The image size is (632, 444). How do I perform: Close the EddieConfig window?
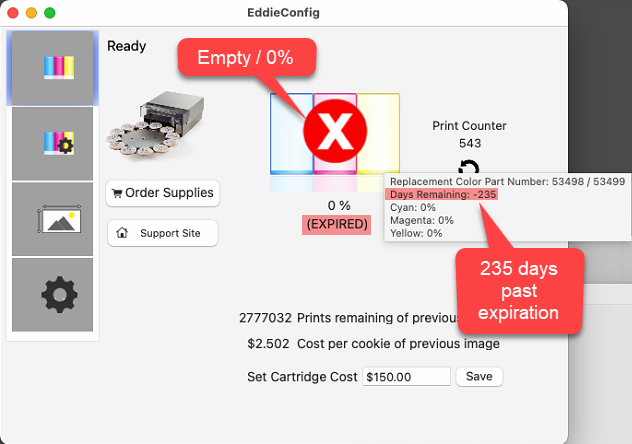12,12
